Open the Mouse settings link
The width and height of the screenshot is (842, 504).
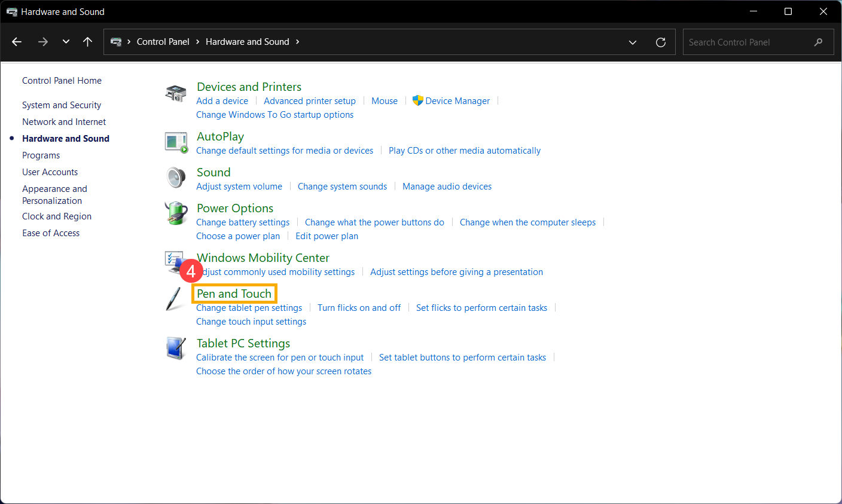[385, 101]
